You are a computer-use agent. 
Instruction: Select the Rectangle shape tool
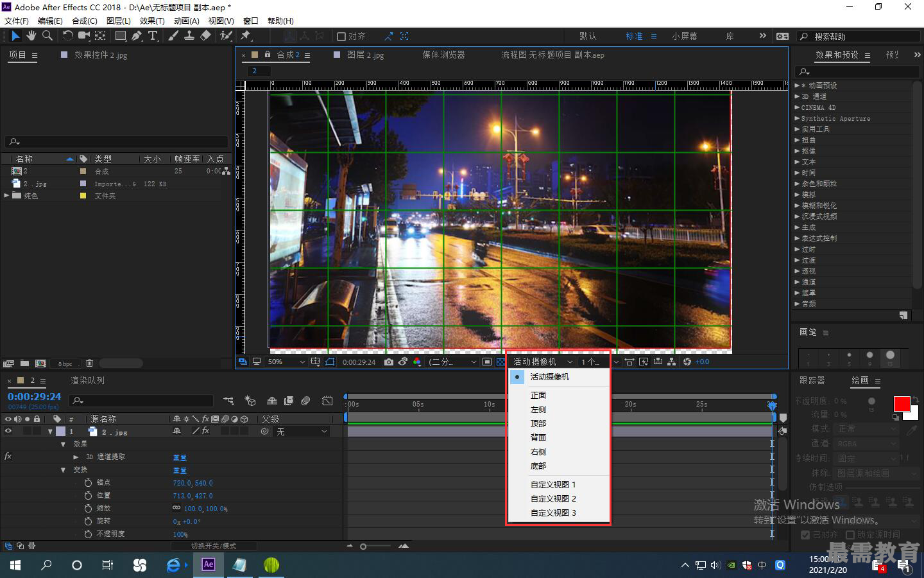click(120, 36)
